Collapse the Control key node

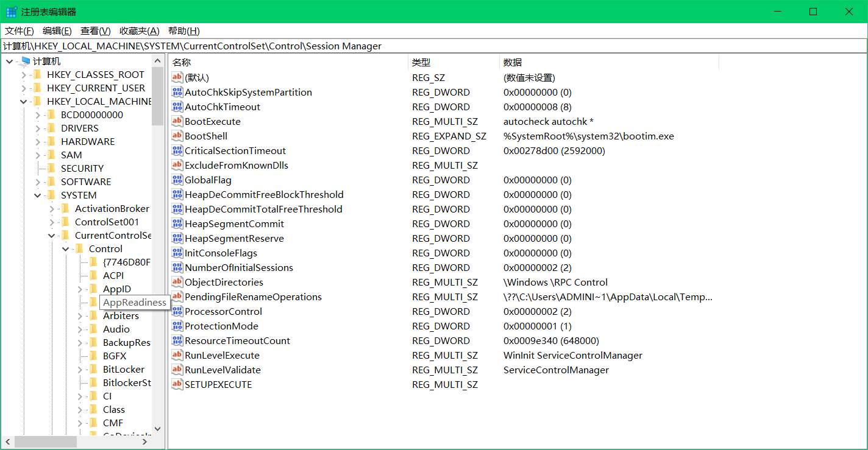pyautogui.click(x=65, y=249)
